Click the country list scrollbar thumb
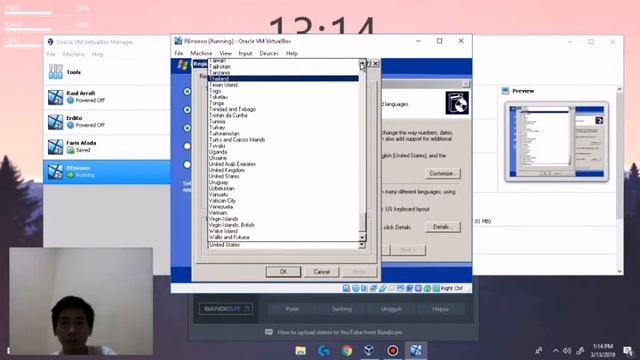This screenshot has width=640, height=360. click(362, 223)
